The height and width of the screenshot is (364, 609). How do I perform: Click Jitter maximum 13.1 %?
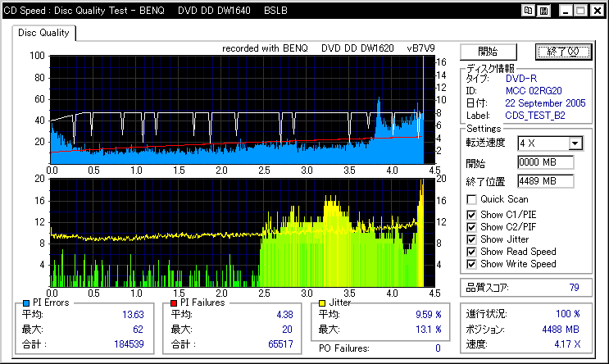tap(429, 330)
